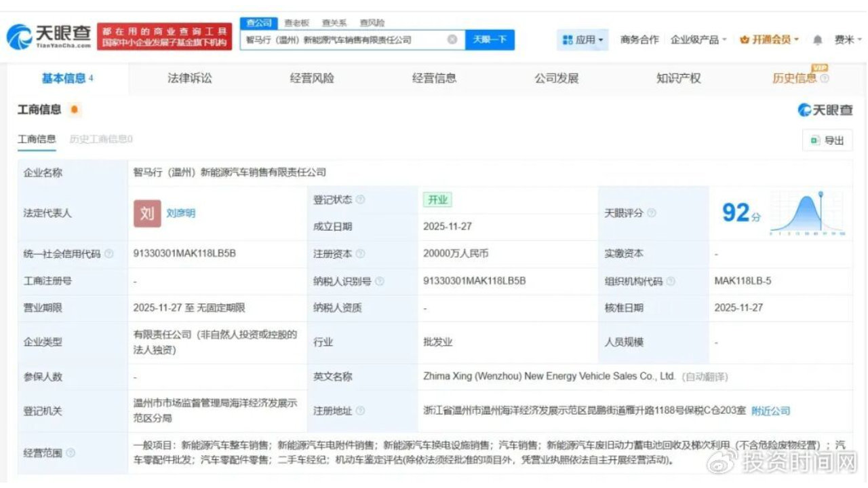The width and height of the screenshot is (868, 488).
Task: Switch to the 知识产权 tab
Action: coord(678,78)
